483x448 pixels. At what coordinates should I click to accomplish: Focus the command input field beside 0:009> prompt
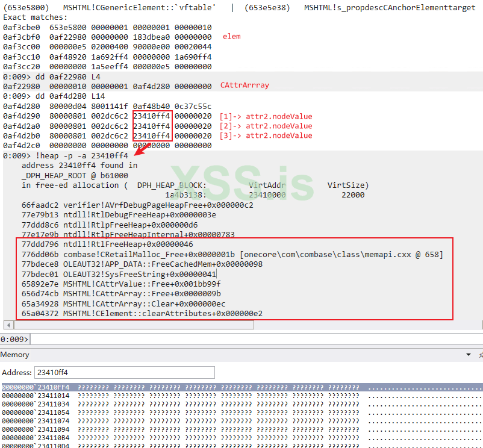[x=256, y=339]
